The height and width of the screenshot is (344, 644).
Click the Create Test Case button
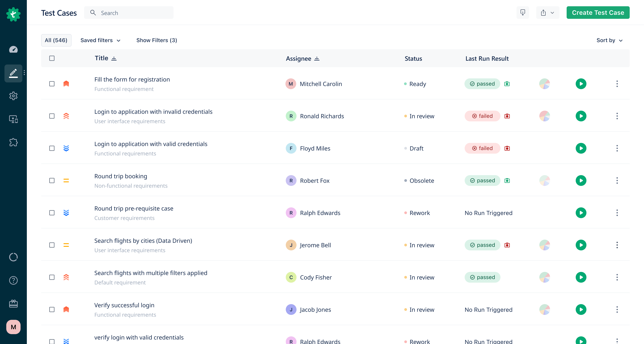pos(598,12)
